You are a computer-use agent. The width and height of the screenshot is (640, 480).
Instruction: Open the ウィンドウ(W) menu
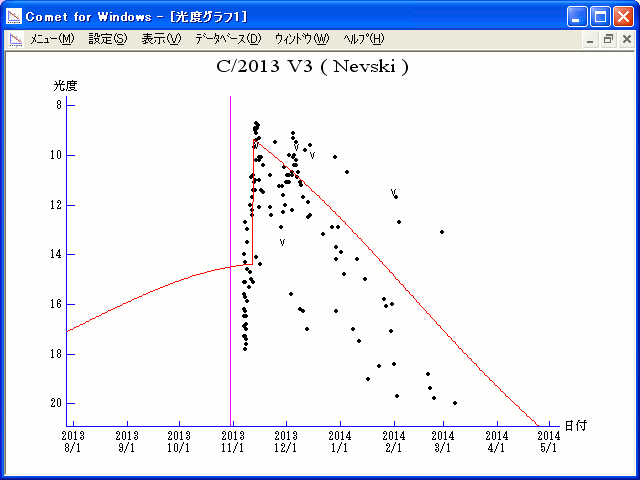coord(302,39)
